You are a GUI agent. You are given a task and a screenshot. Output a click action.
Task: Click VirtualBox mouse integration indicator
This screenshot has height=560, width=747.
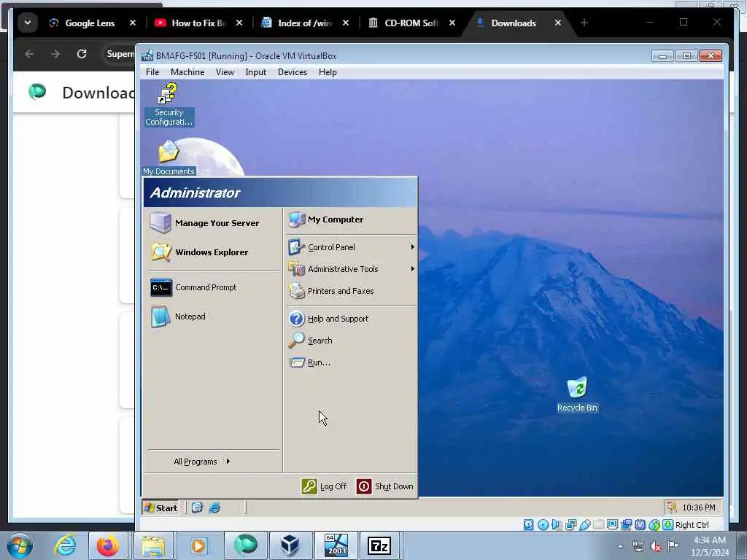click(x=654, y=525)
